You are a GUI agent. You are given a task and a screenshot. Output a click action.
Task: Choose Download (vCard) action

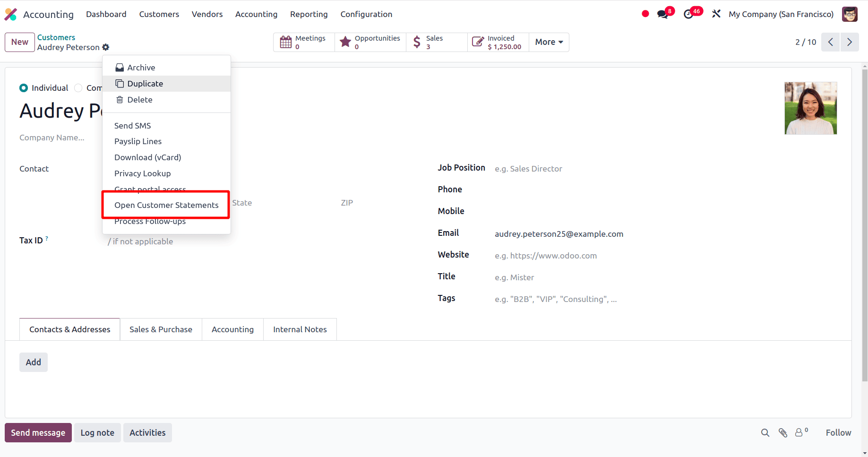(166, 157)
